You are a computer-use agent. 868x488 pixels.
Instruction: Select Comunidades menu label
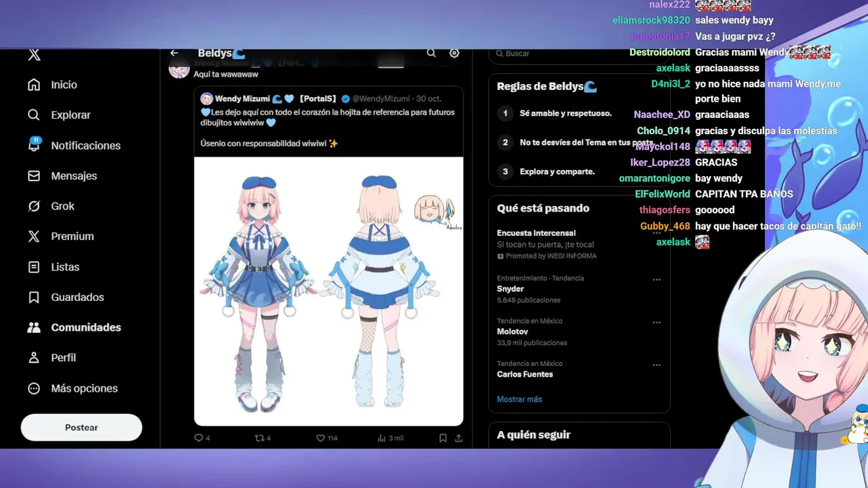coord(86,327)
